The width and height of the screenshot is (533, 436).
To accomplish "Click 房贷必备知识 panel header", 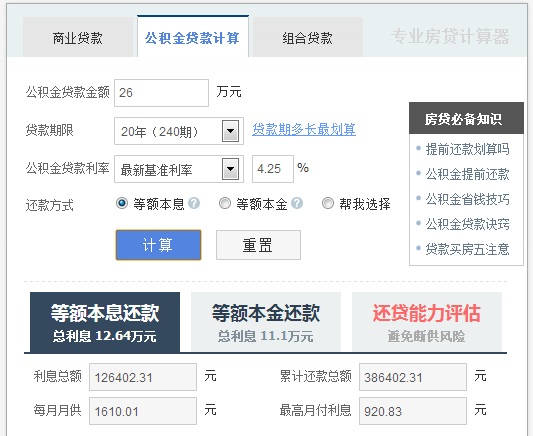I will (x=466, y=118).
